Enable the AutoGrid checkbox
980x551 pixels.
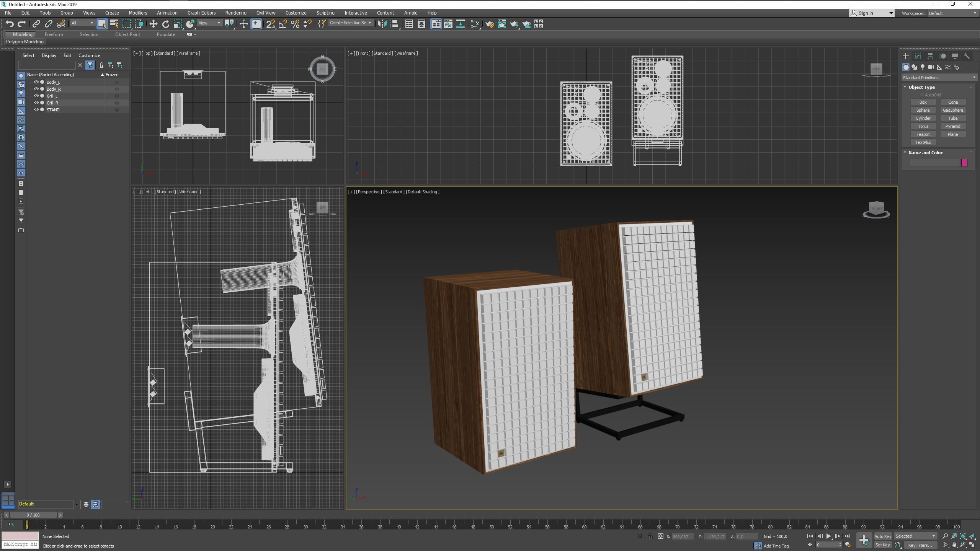922,95
